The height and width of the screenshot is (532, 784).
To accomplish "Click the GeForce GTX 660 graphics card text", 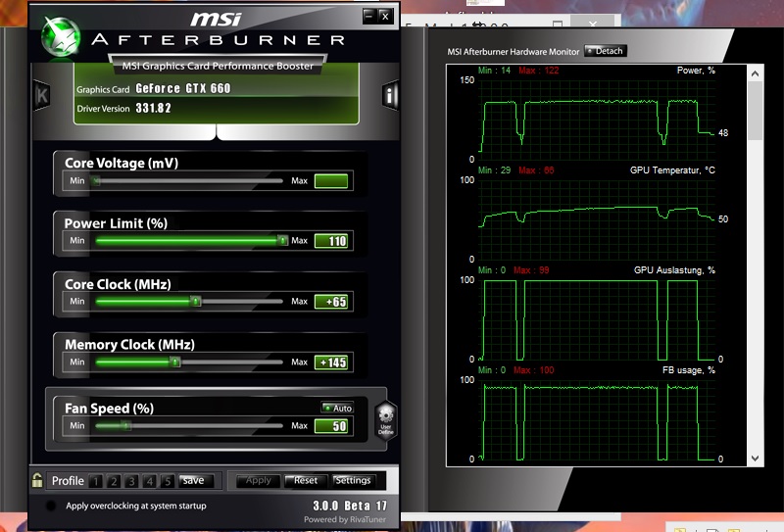I will point(183,88).
